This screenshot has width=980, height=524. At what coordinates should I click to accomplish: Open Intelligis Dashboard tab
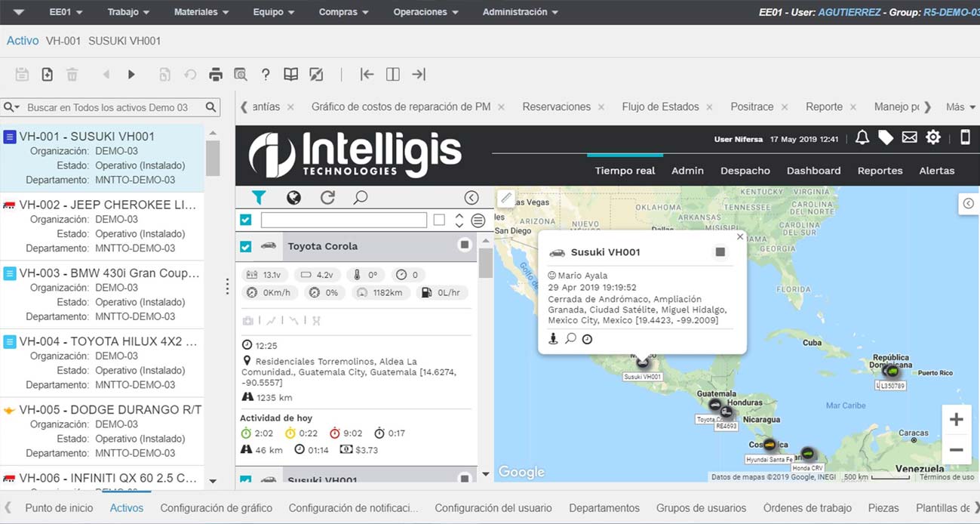[813, 171]
